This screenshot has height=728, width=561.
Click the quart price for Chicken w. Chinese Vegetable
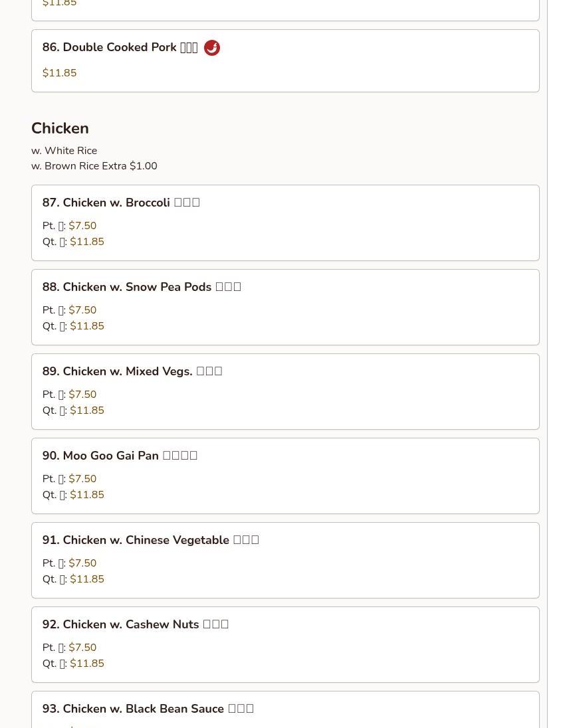87,579
